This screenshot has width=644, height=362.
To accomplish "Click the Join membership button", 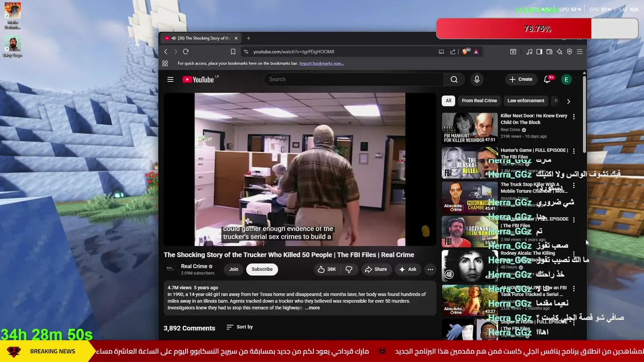I will (x=234, y=269).
